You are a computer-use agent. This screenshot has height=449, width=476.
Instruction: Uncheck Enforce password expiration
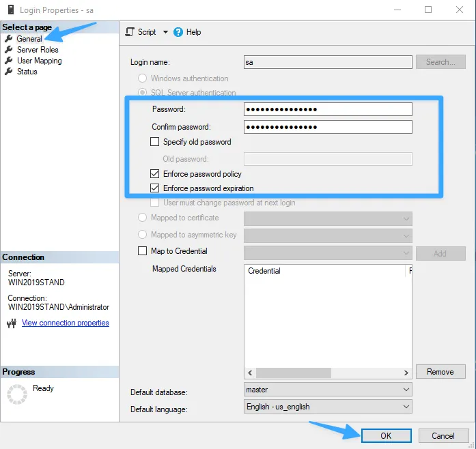pyautogui.click(x=155, y=188)
